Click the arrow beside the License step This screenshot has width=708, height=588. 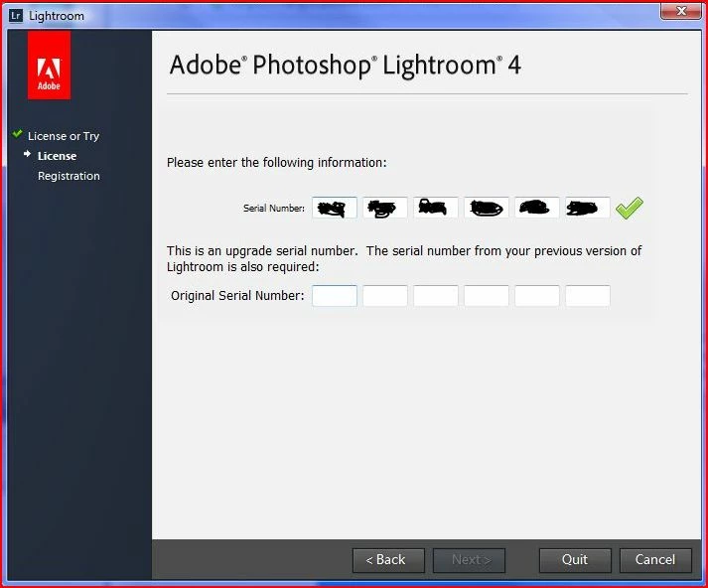(27, 154)
